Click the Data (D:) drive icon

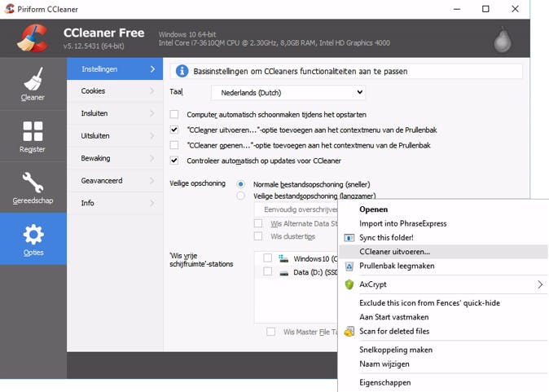(x=283, y=272)
